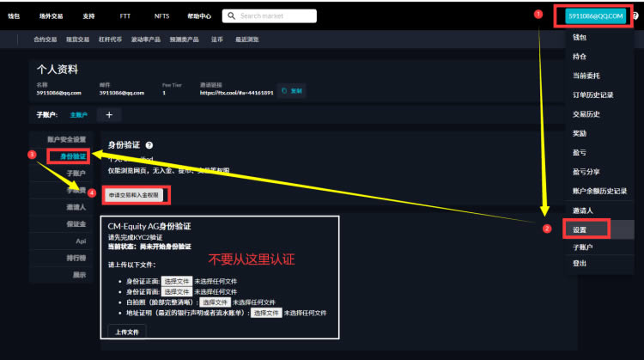Choose file for 地址证明
This screenshot has width=644, height=360.
pos(265,313)
